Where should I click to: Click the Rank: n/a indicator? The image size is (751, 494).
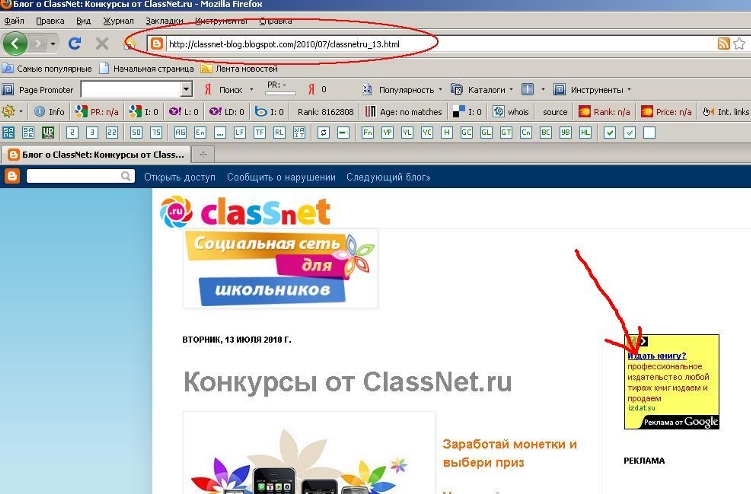click(x=604, y=112)
